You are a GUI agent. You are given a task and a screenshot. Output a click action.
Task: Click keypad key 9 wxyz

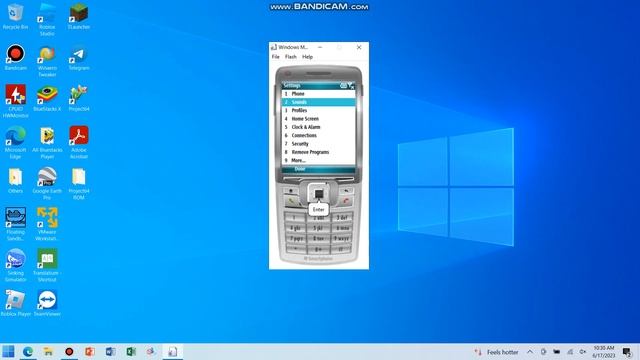[342, 238]
